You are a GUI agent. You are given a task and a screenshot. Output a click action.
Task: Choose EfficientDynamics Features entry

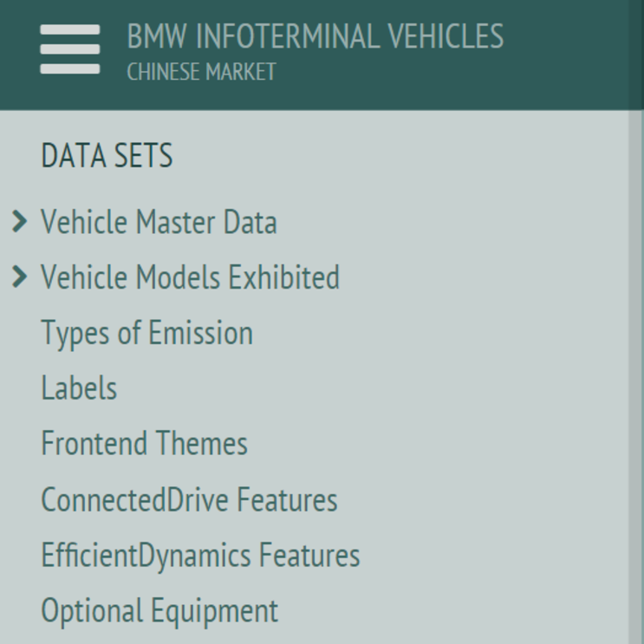(x=200, y=556)
